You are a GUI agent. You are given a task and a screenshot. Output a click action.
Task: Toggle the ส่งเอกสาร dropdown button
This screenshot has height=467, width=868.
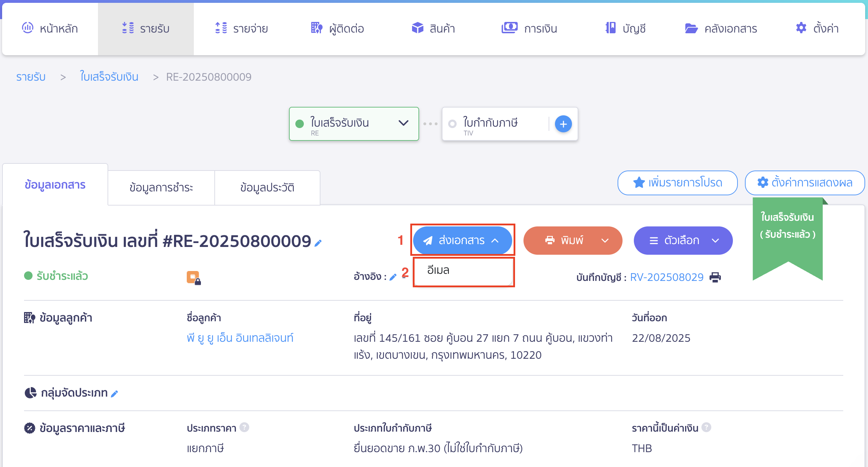click(x=462, y=241)
